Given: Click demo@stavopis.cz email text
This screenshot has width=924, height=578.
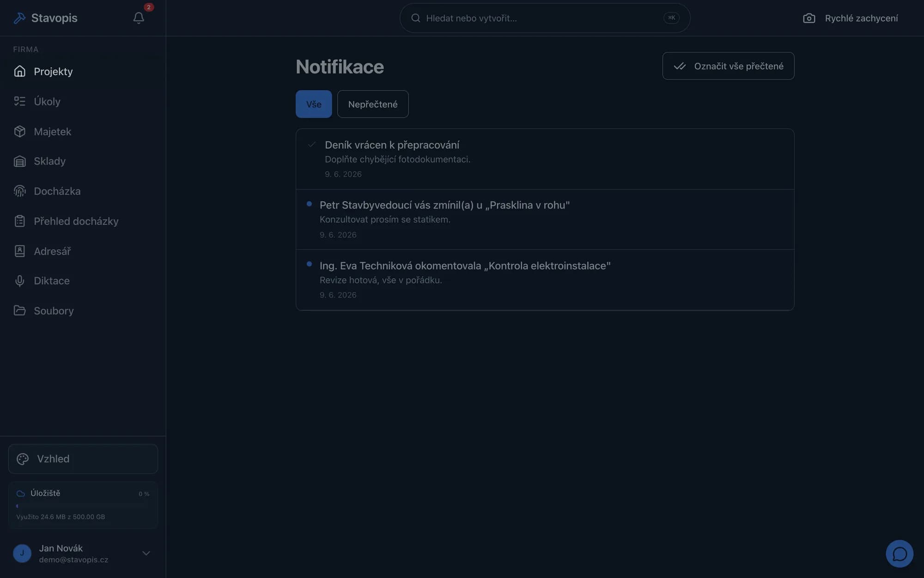Looking at the screenshot, I should (x=73, y=560).
